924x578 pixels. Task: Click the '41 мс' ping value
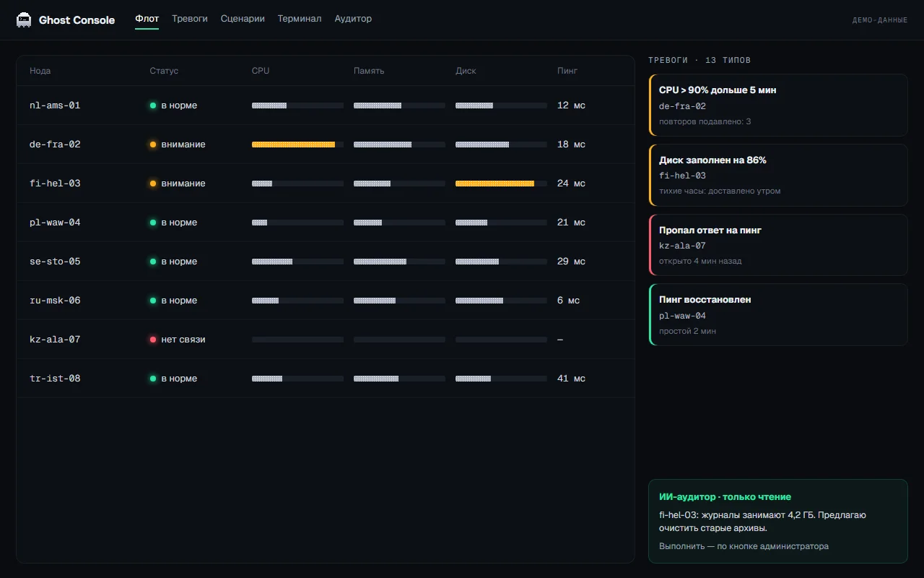click(x=572, y=379)
